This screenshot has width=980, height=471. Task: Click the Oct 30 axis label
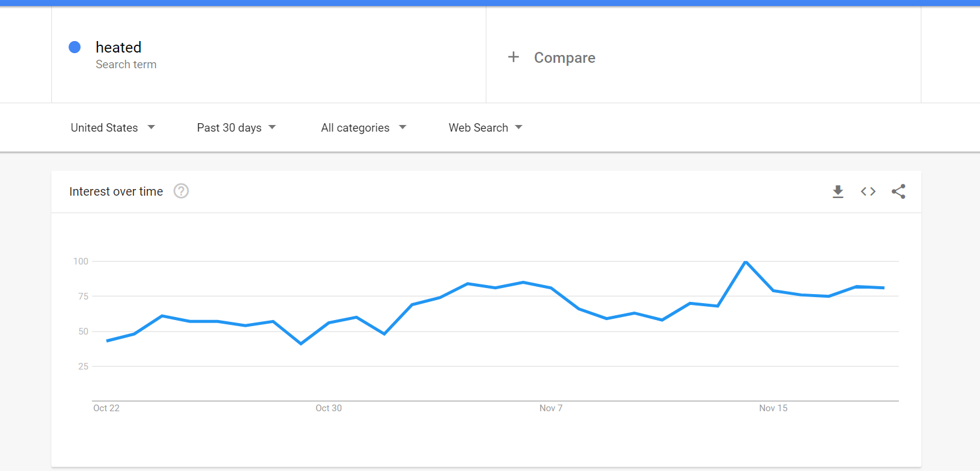pyautogui.click(x=329, y=408)
